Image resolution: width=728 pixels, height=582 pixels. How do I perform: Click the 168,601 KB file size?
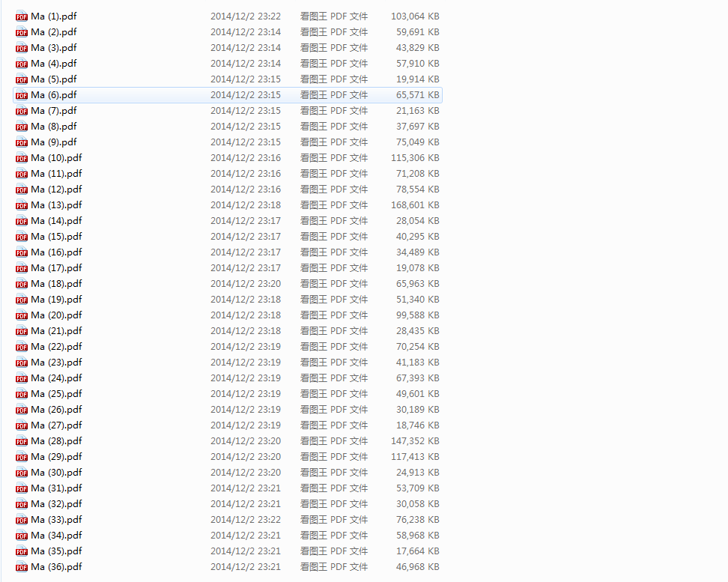[x=415, y=204]
